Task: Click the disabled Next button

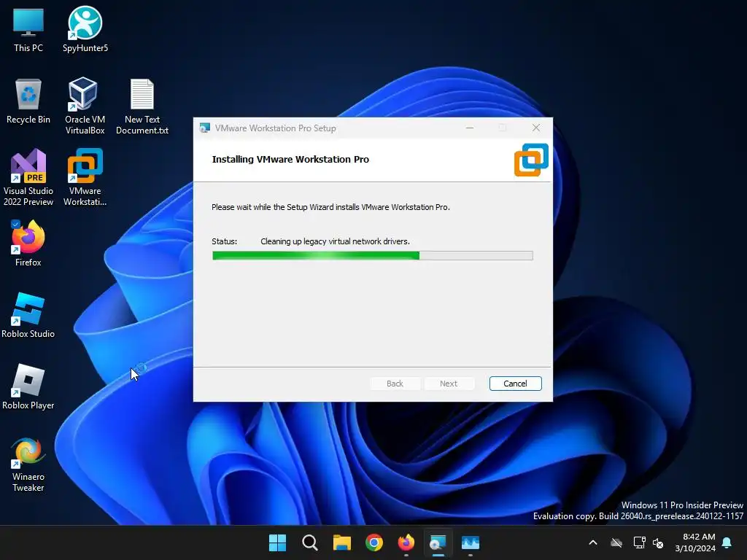Action: click(x=449, y=384)
